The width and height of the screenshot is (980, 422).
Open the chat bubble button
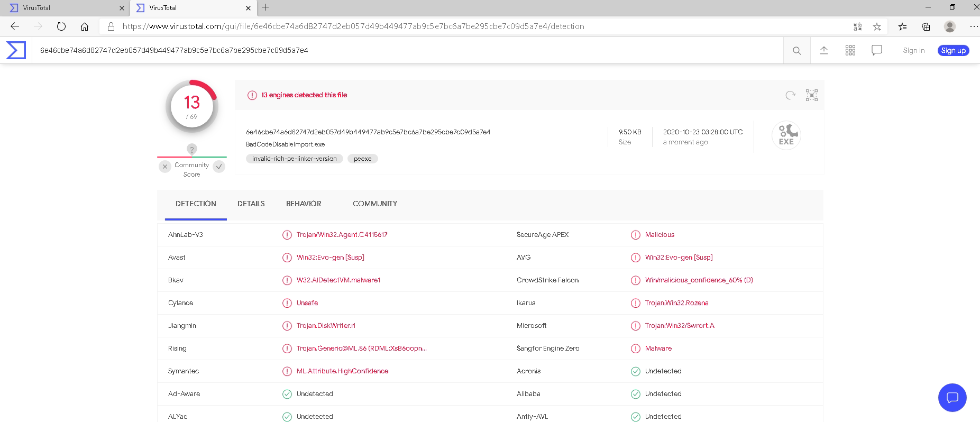coord(952,398)
